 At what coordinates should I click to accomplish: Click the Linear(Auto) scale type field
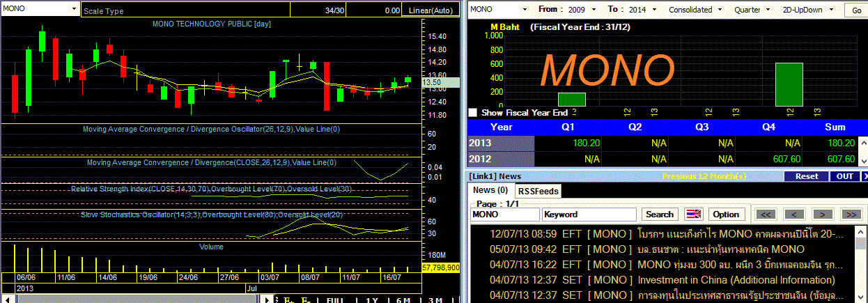click(x=431, y=10)
